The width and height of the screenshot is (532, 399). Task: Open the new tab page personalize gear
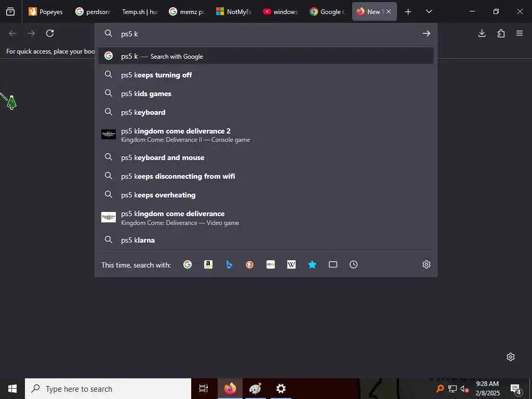coord(511,357)
